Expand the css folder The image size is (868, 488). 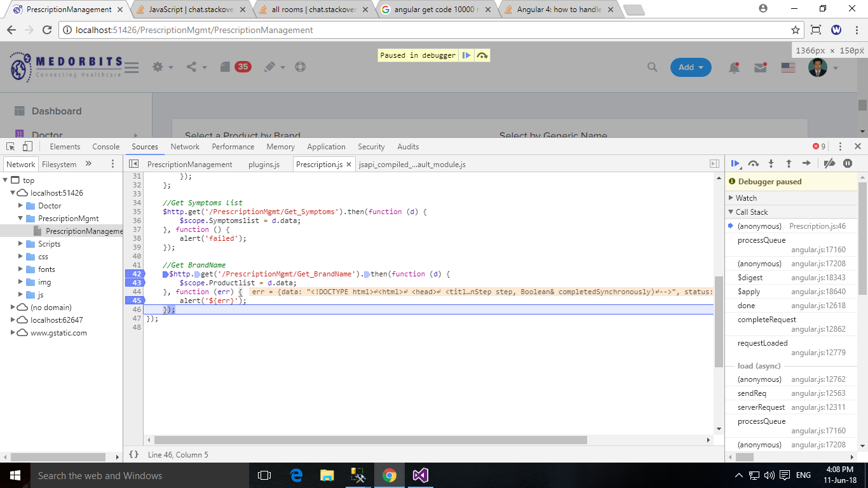click(21, 257)
